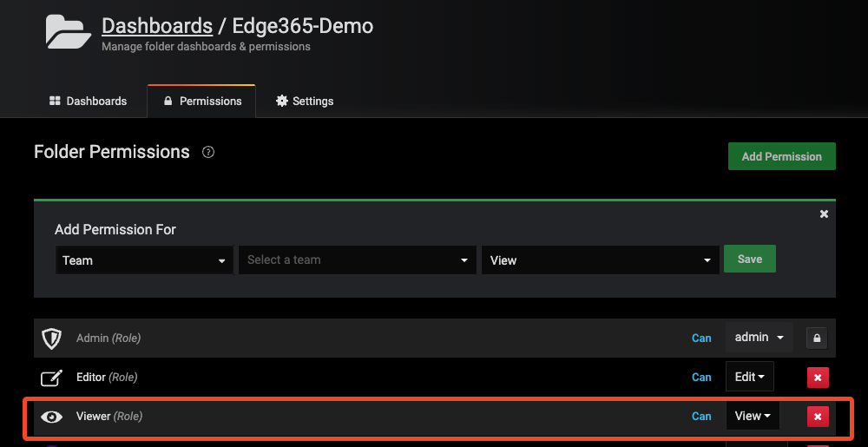
Task: Click the lock icon on Admin row
Action: pyautogui.click(x=816, y=338)
